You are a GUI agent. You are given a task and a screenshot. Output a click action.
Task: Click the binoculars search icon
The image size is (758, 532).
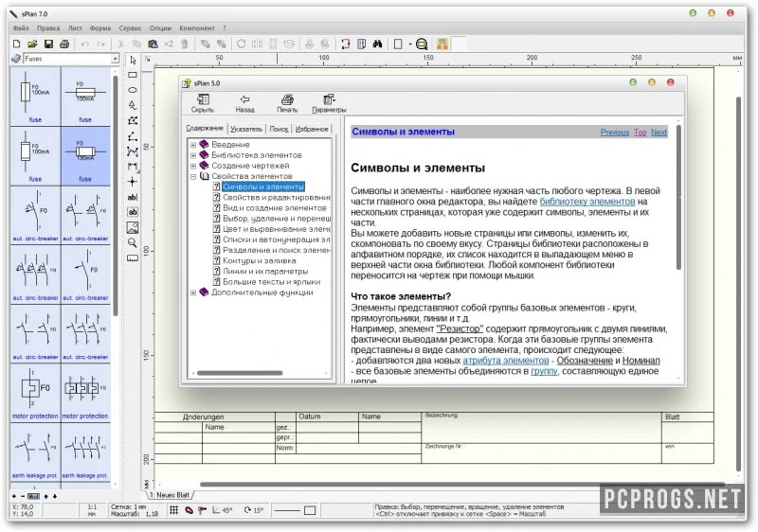[377, 44]
